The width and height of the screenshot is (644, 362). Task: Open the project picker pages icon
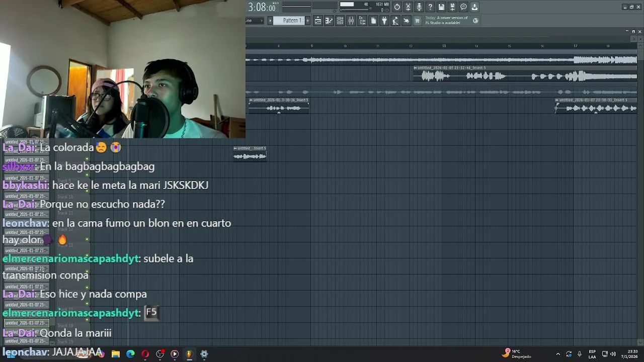coord(373,21)
